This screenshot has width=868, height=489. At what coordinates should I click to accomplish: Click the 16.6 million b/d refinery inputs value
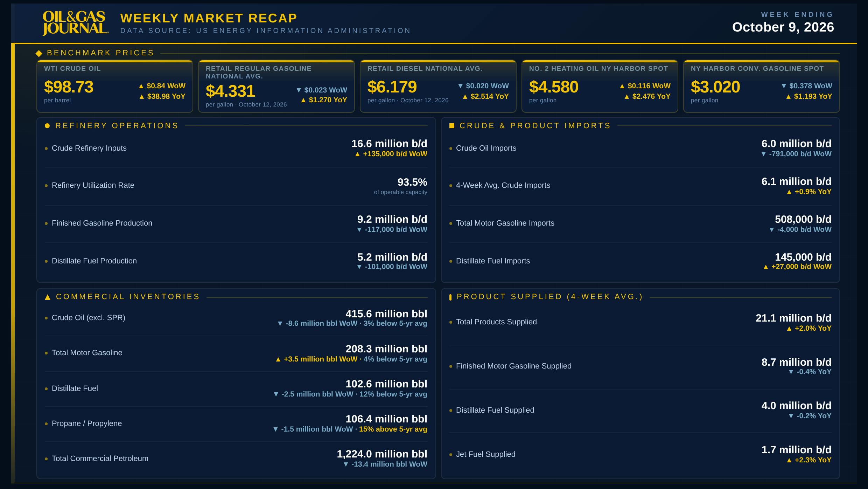[x=389, y=144]
